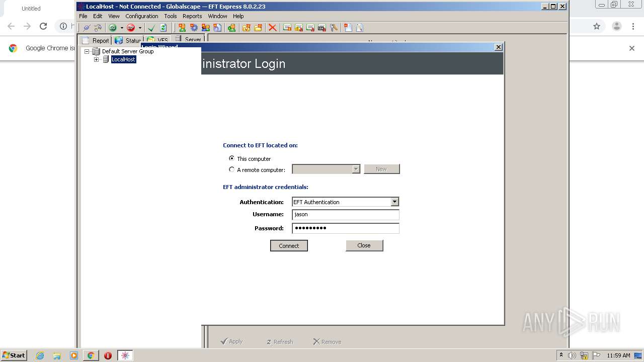Image resolution: width=644 pixels, height=362 pixels.
Task: Select LocalHost in the server tree
Action: tap(124, 59)
